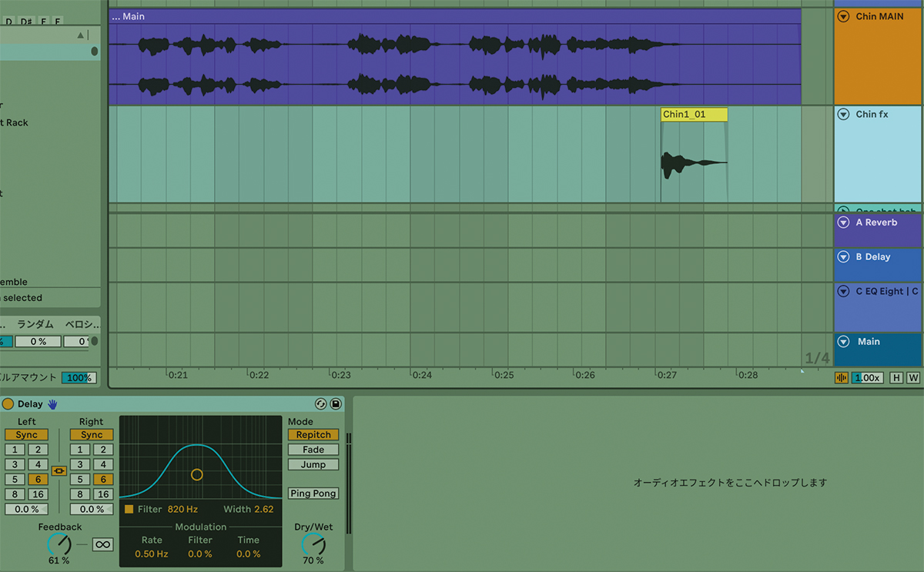The image size is (924, 572).
Task: Toggle Left channel Sync button
Action: pyautogui.click(x=26, y=435)
